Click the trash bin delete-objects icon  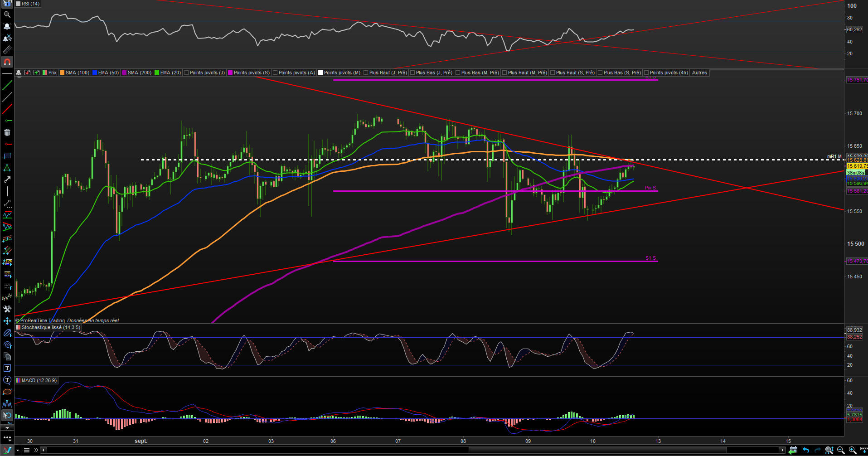(7, 132)
